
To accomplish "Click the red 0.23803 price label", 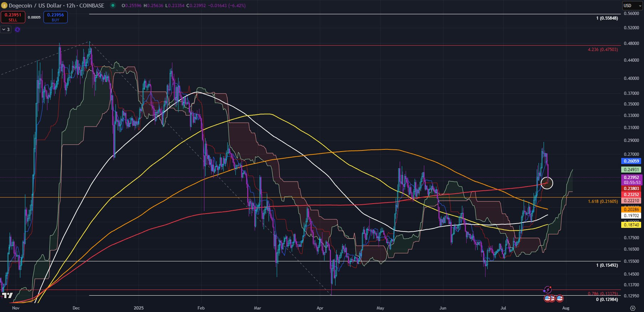I will (631, 189).
